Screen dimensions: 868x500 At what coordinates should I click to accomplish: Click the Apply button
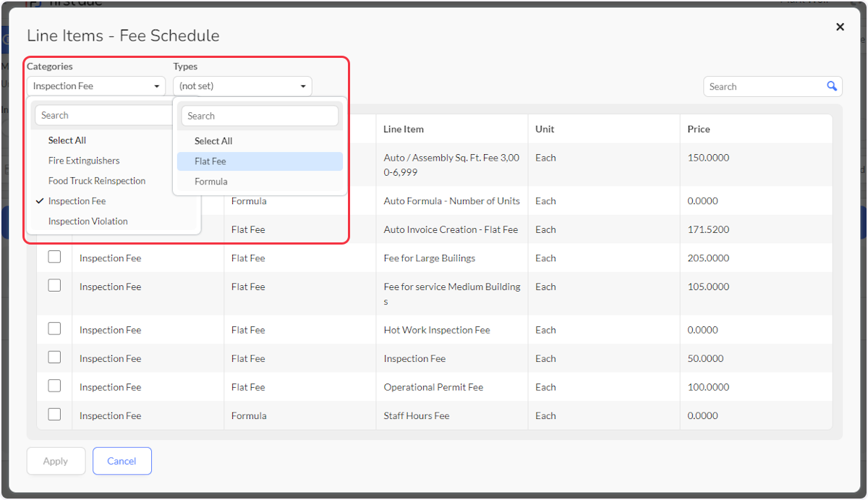[x=56, y=461]
